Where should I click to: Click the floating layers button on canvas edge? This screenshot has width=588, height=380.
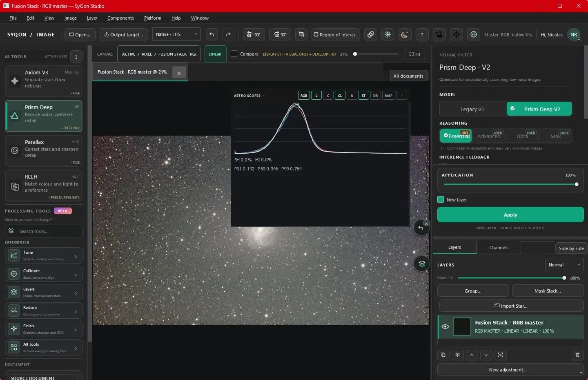tap(422, 264)
